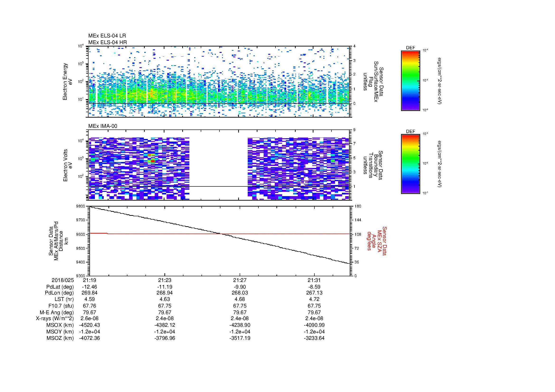Click the '180' SZA tick label
The height and width of the screenshot is (392, 555).
coord(358,206)
